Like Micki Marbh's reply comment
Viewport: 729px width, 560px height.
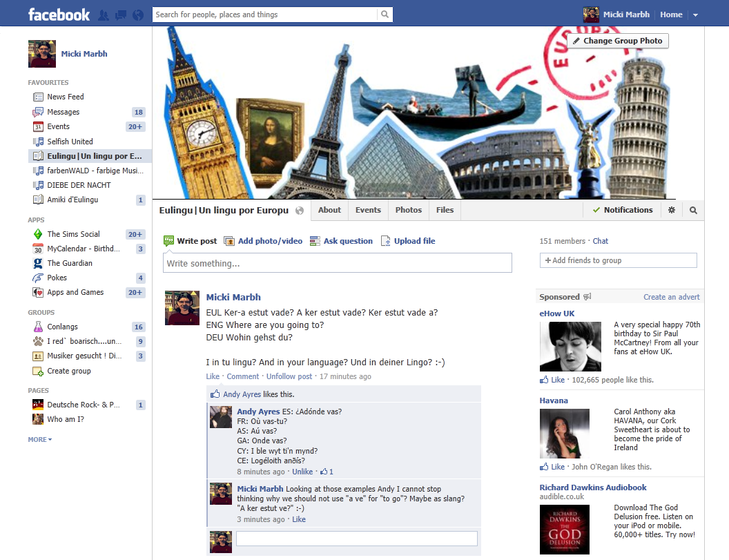(x=298, y=519)
